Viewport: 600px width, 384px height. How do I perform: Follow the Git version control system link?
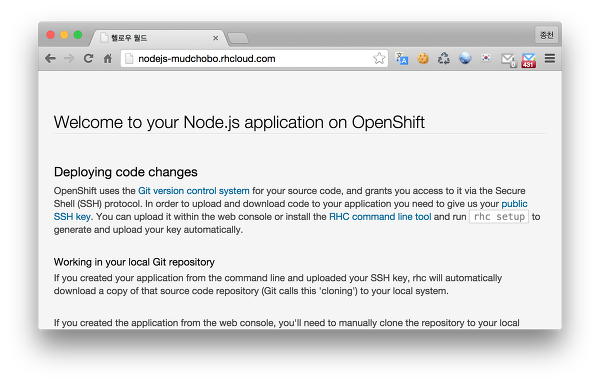pos(194,190)
